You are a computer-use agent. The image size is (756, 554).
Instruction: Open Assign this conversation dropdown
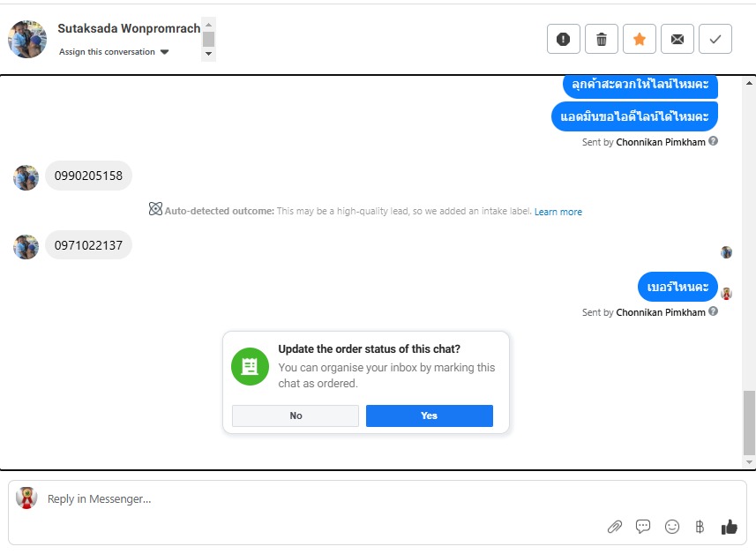click(114, 51)
